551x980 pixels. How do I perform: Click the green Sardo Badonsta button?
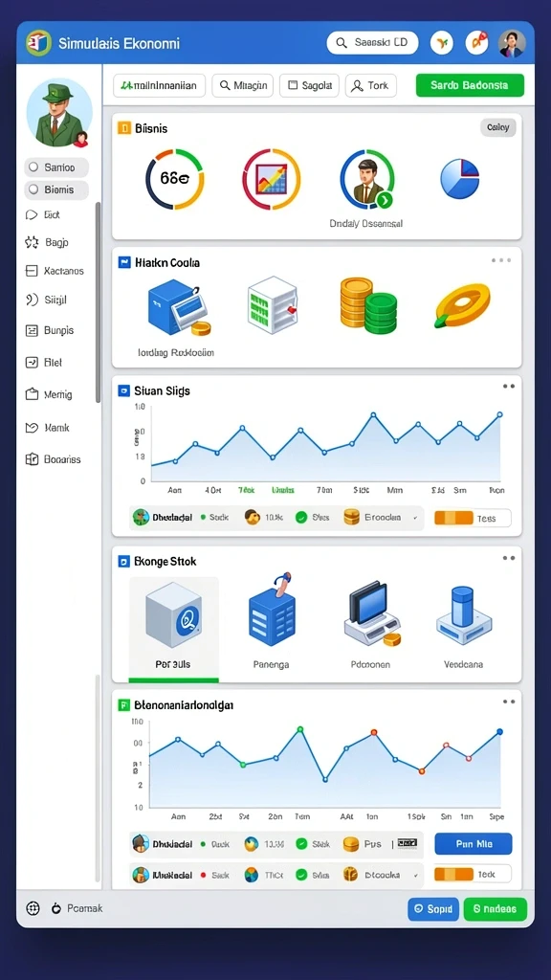[470, 85]
